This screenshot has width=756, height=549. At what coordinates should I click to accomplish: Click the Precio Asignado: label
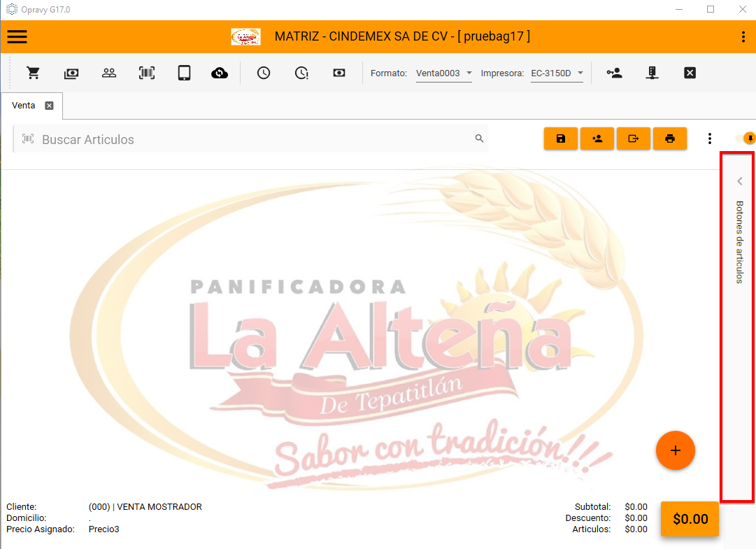tap(41, 529)
